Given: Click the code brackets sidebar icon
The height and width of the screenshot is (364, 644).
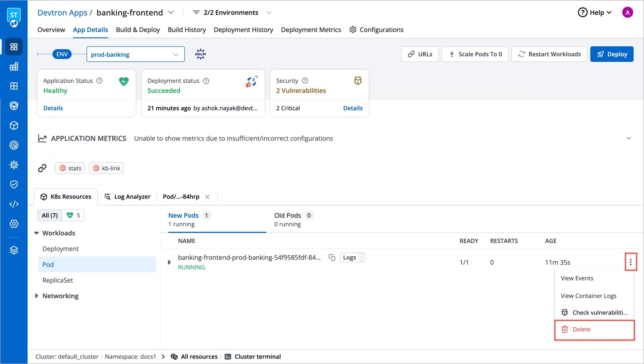Looking at the screenshot, I should coord(14,204).
